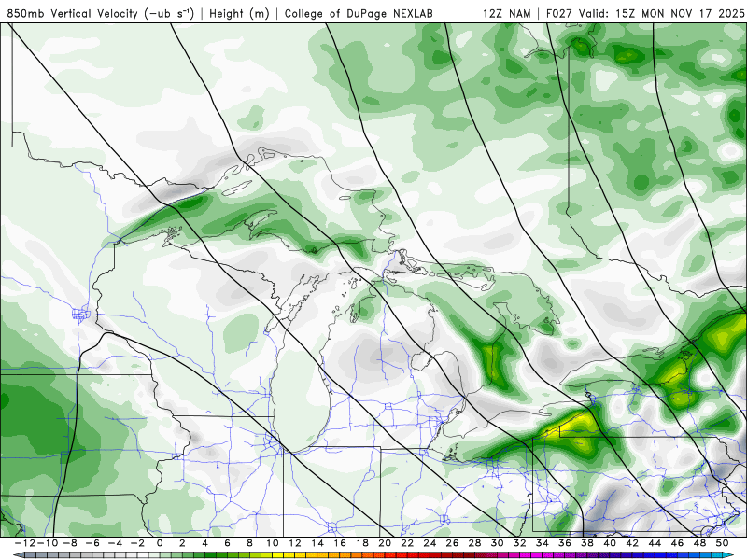747x560 pixels.
Task: Click the 'Valid: 15Z MON NOV 17 2025' text
Action: click(662, 13)
